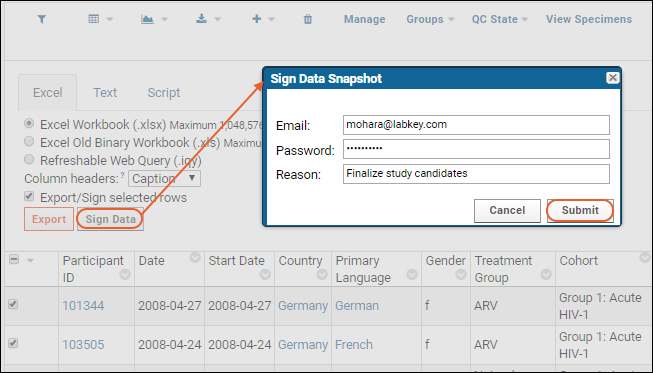Submit the Sign Data Snapshot form
The height and width of the screenshot is (373, 653).
580,211
